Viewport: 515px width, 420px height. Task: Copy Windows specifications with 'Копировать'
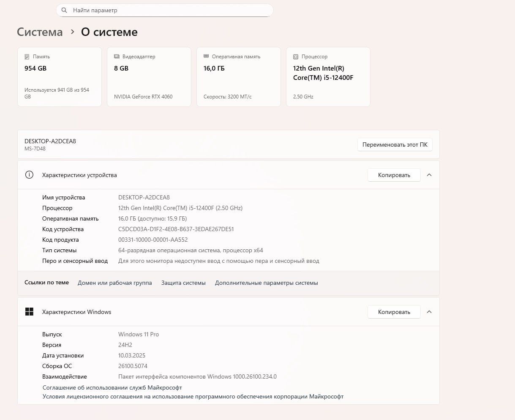click(x=394, y=312)
